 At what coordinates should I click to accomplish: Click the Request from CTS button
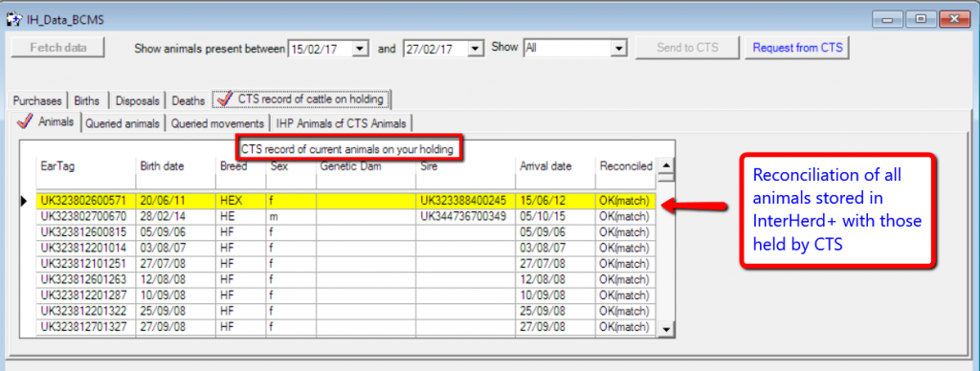pos(797,48)
